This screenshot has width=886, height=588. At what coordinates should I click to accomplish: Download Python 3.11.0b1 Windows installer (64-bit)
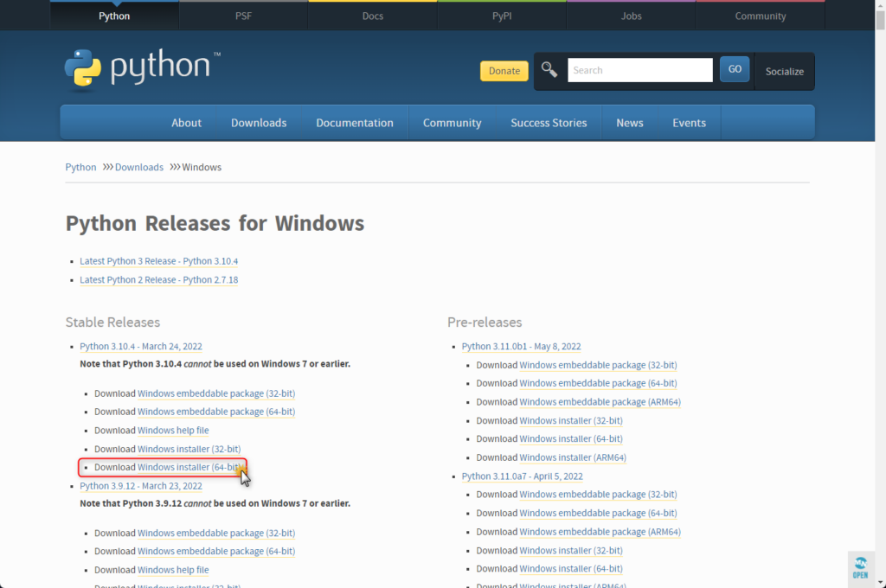coord(571,438)
